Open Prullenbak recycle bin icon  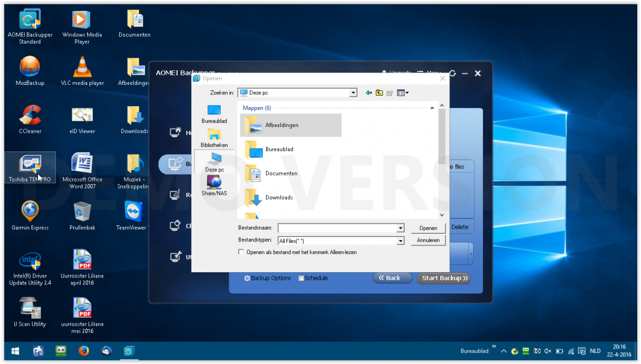click(x=82, y=216)
